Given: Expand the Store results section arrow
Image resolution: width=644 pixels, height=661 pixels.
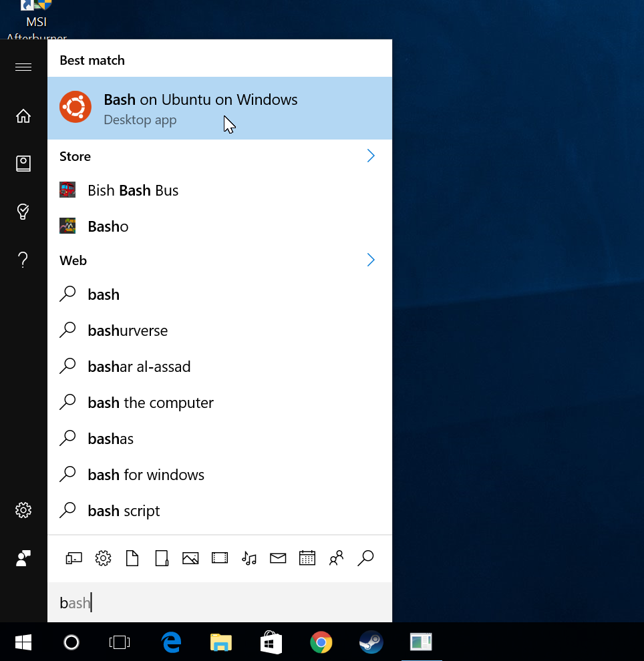Looking at the screenshot, I should [371, 156].
